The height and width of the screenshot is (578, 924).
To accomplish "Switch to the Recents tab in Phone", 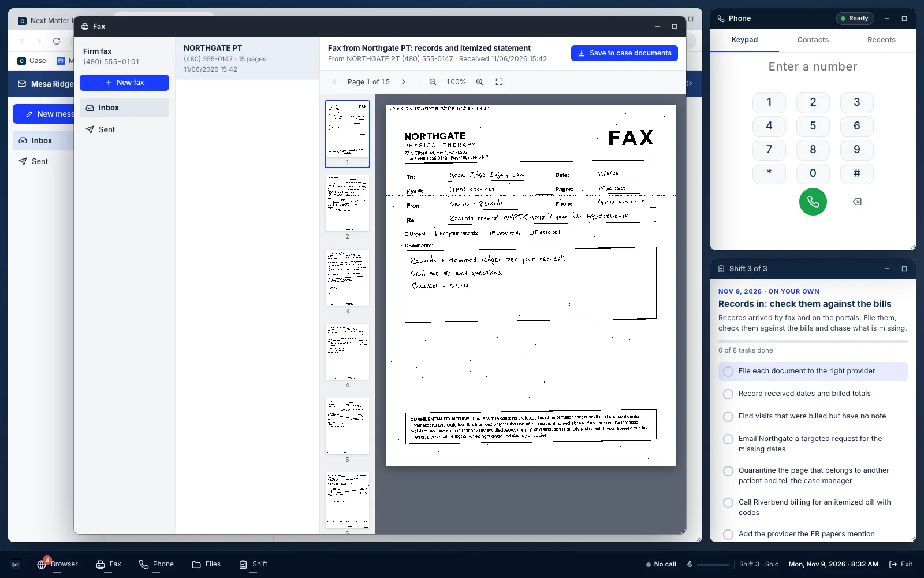I will (881, 40).
